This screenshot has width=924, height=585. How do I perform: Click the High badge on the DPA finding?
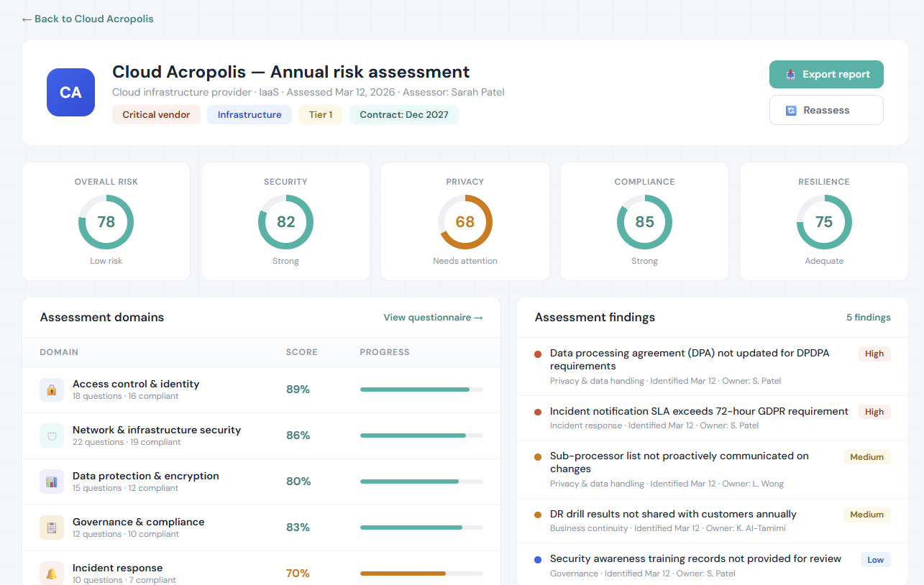[x=874, y=354]
